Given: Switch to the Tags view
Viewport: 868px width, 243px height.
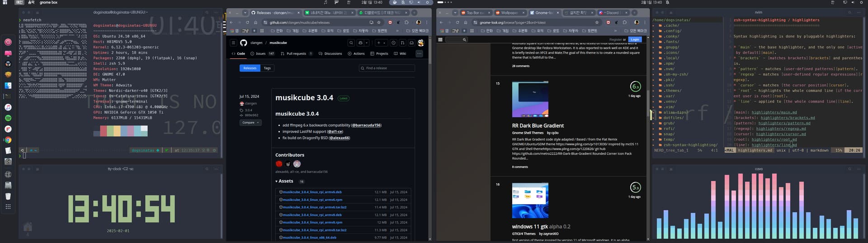Looking at the screenshot, I should 267,68.
